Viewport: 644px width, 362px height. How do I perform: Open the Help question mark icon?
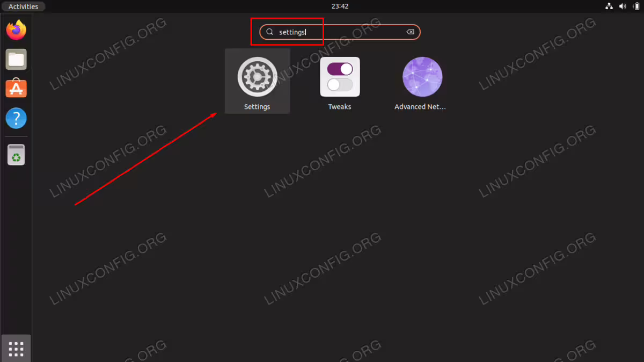(16, 118)
